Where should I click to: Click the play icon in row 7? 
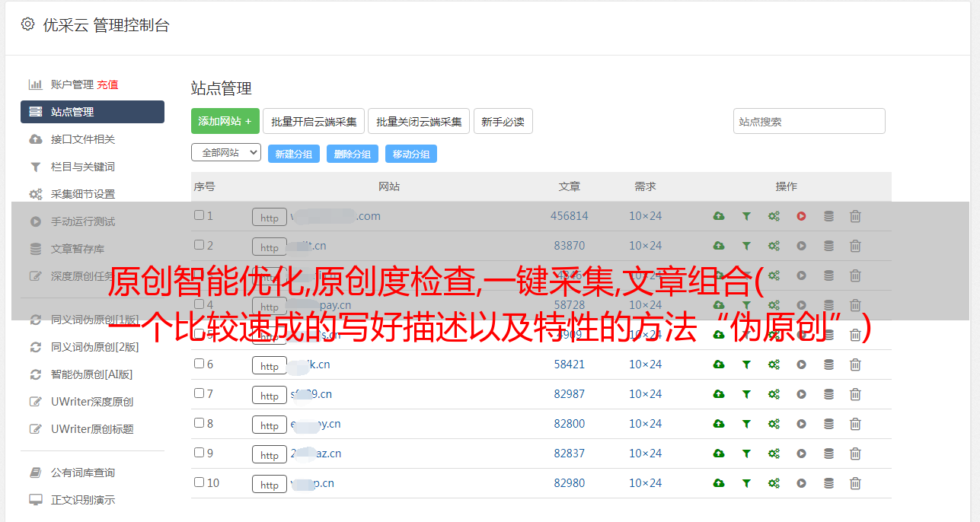(801, 394)
